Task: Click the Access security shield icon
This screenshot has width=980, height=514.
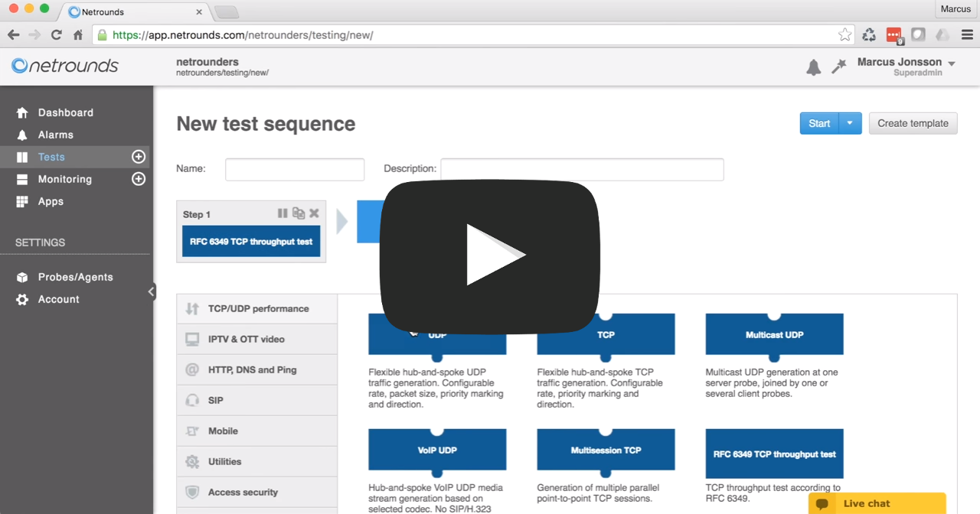Action: click(192, 493)
